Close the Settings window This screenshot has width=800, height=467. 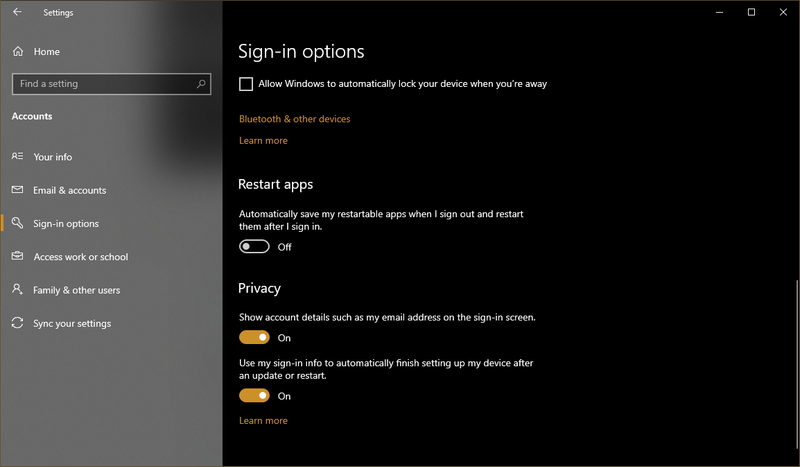click(x=783, y=12)
